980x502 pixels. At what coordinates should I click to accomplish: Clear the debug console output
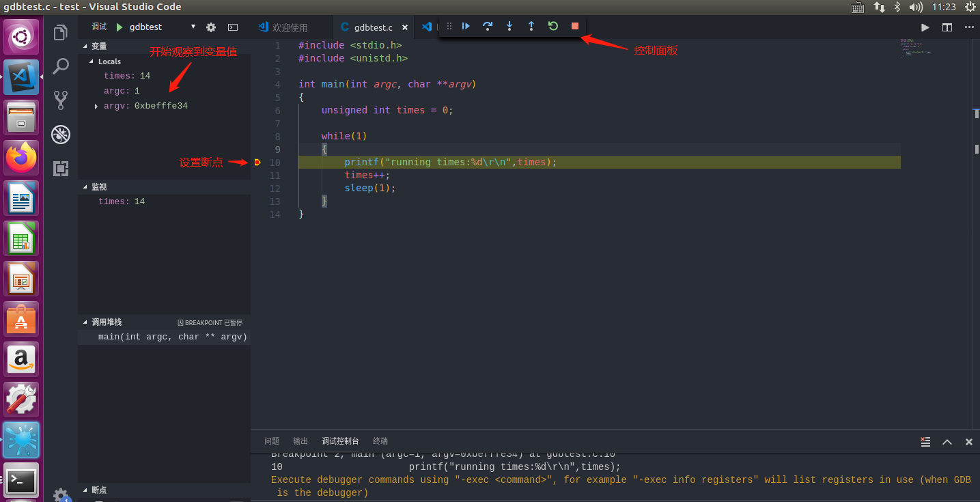pos(925,441)
